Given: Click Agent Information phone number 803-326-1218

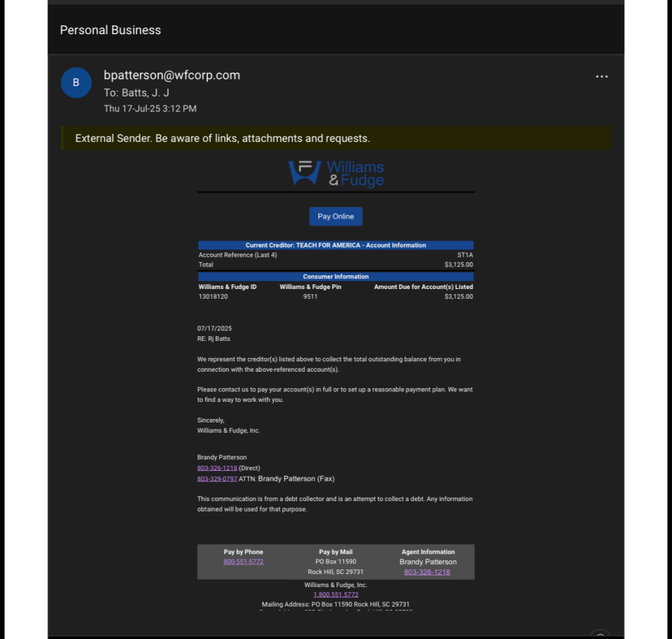Looking at the screenshot, I should pyautogui.click(x=427, y=572).
